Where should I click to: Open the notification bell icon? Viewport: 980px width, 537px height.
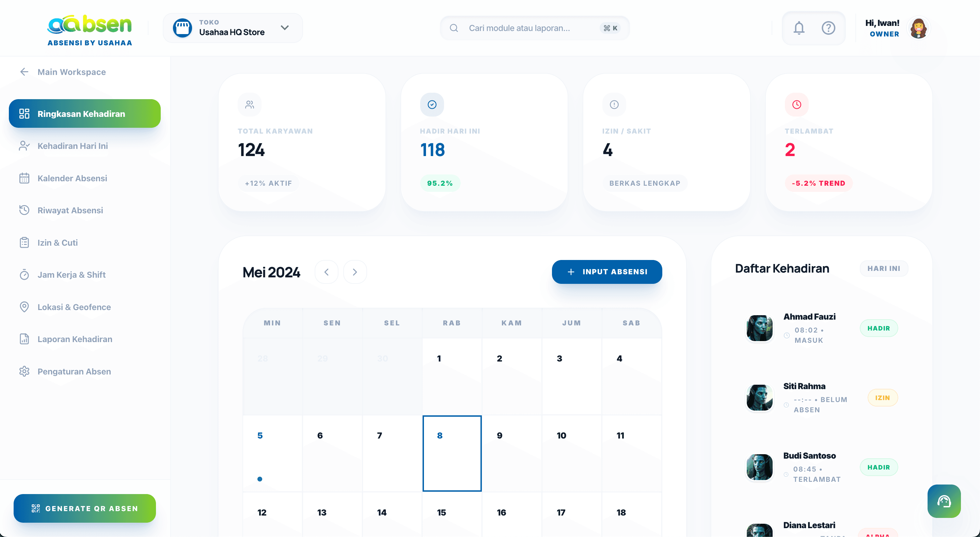(x=799, y=28)
